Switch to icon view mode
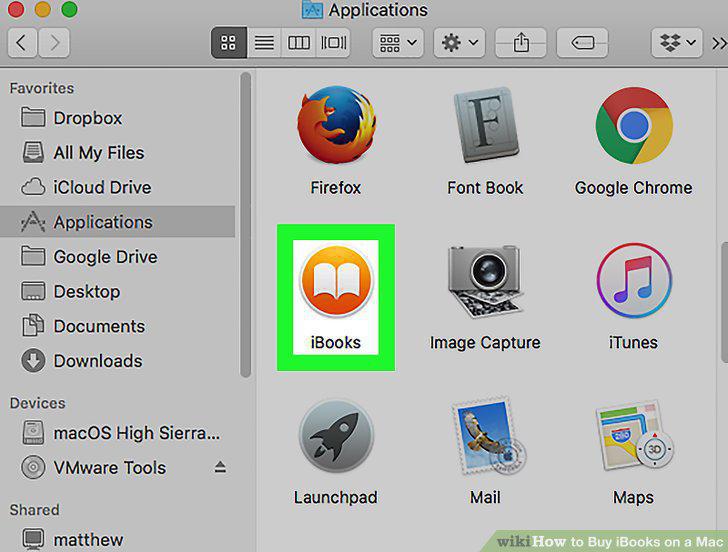This screenshot has height=552, width=728. click(228, 43)
